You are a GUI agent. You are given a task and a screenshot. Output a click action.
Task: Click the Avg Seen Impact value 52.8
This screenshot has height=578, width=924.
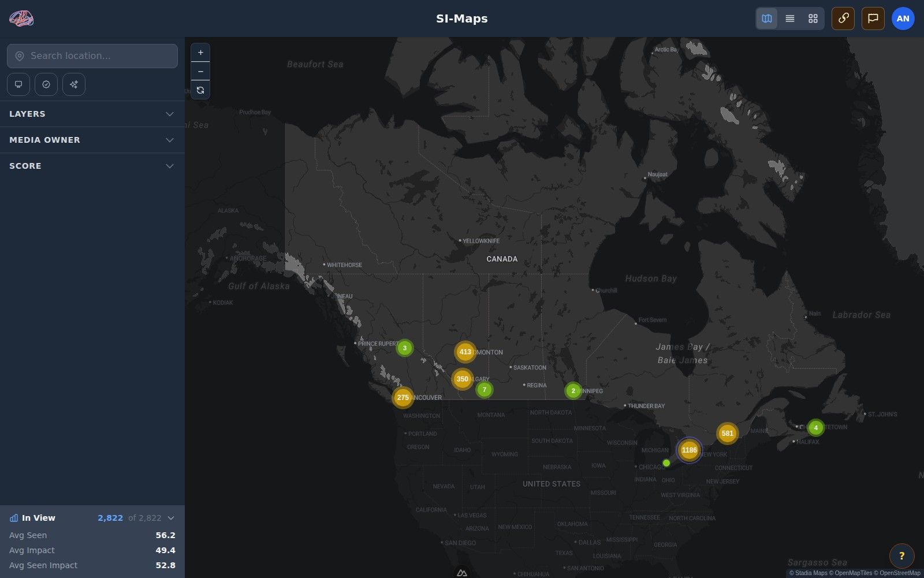pos(165,565)
